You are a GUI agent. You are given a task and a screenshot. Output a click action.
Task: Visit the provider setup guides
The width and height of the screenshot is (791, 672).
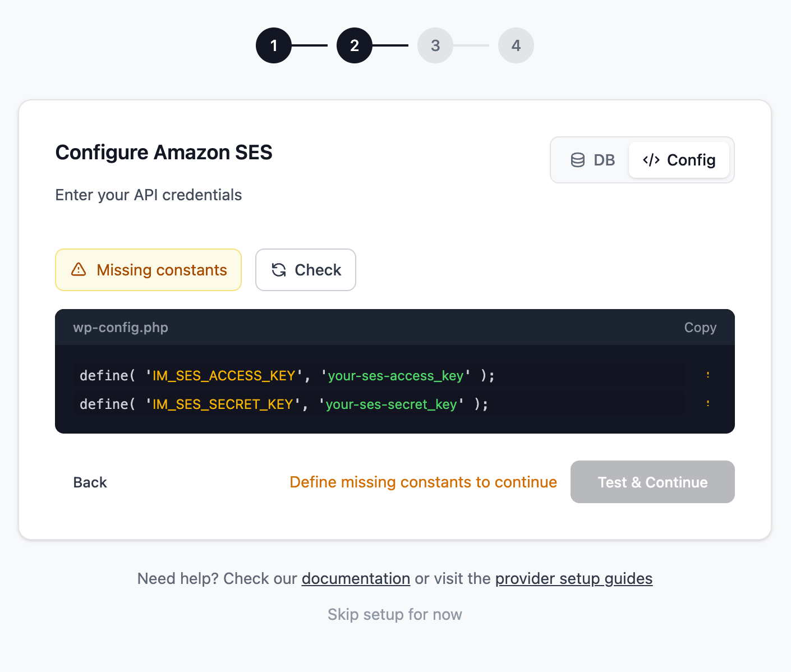point(573,578)
